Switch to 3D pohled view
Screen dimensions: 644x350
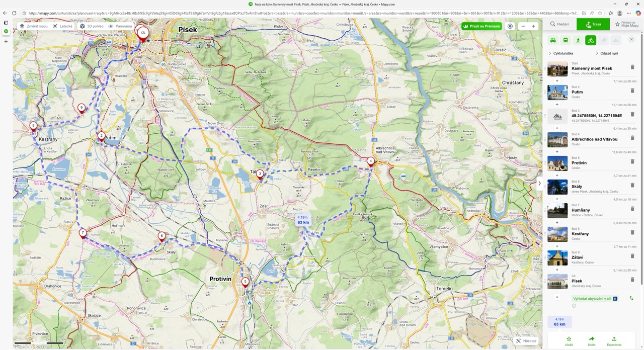(x=92, y=26)
